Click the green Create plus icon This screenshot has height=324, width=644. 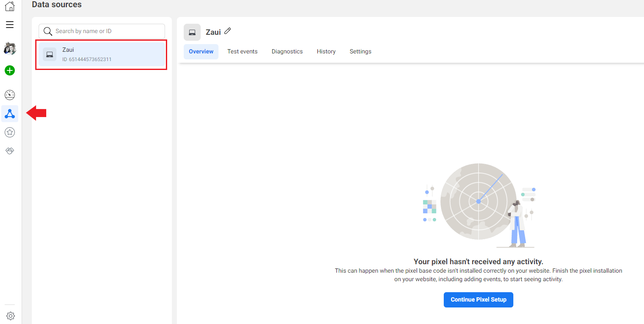coord(9,70)
